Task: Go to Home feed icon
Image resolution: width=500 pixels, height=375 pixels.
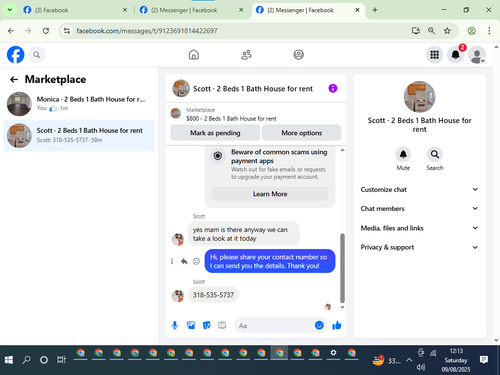Action: coord(194,55)
